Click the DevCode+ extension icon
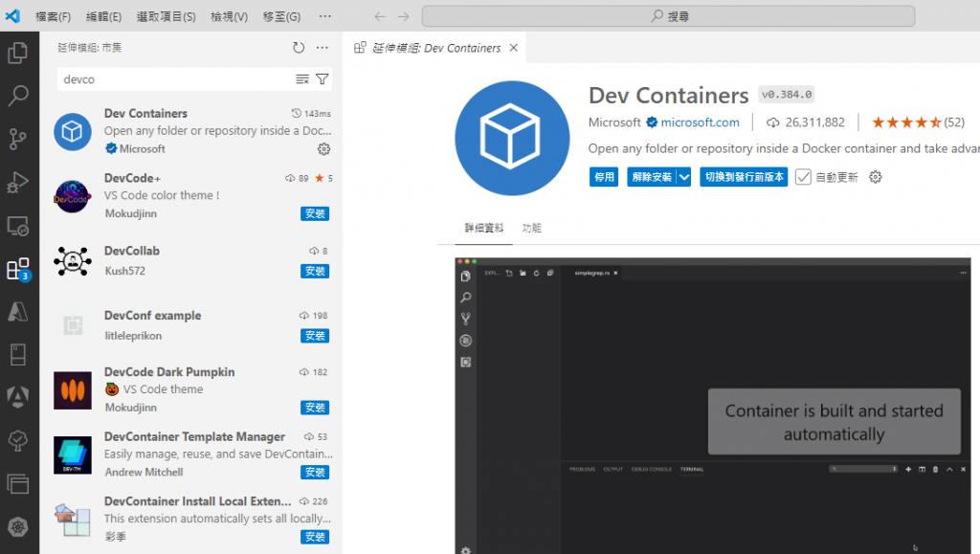Viewport: 980px width, 554px height. (73, 196)
